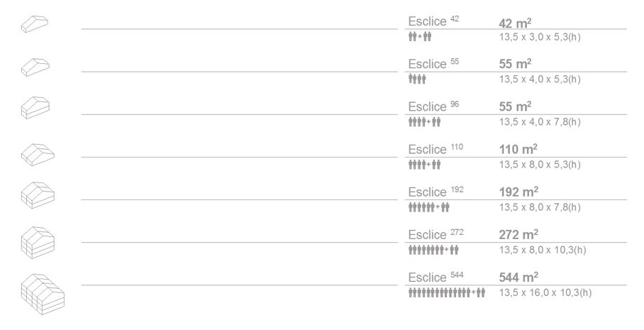Click the building shape icon for Esclice 42

click(33, 24)
